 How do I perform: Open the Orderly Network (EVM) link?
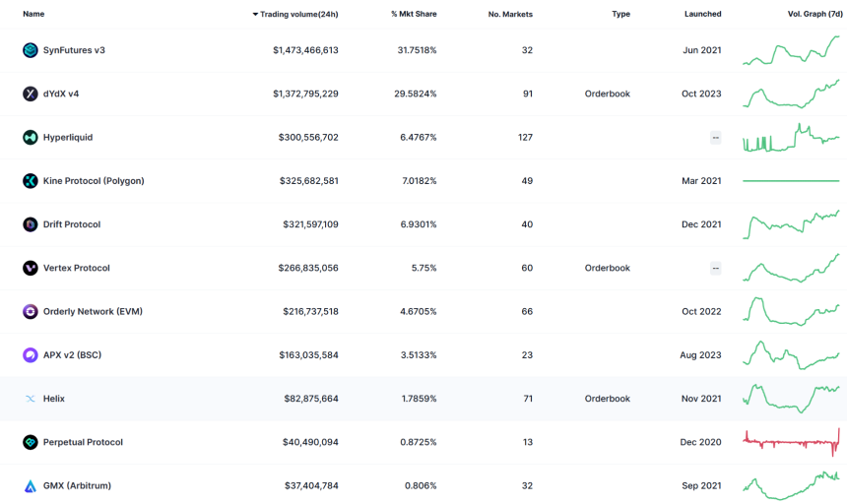[93, 311]
